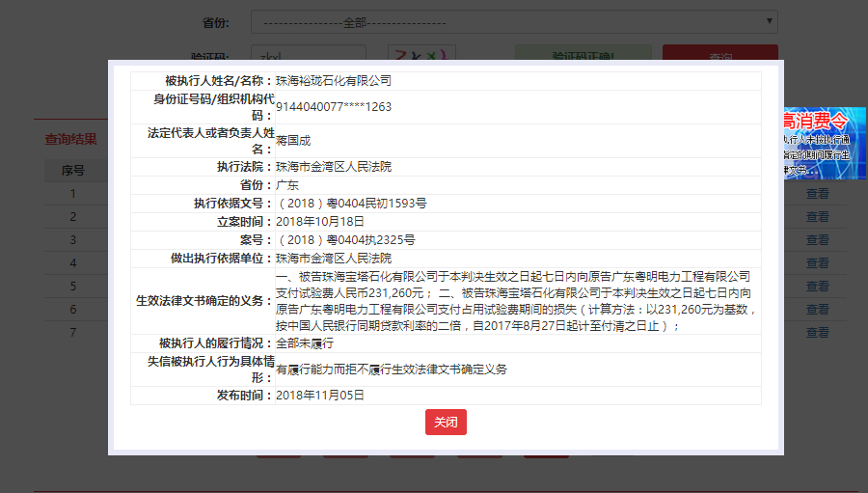Close the details dialog with 关闭 button
Viewport: 868px width, 493px height.
(x=446, y=423)
